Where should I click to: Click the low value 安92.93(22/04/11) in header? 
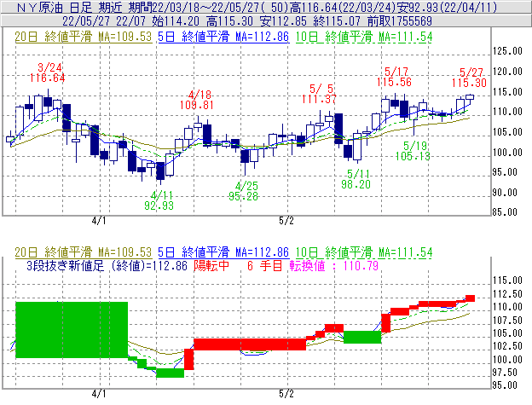click(447, 7)
